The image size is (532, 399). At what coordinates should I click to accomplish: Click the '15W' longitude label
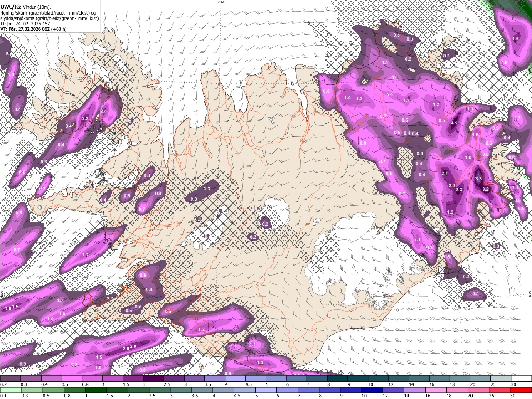point(441,2)
